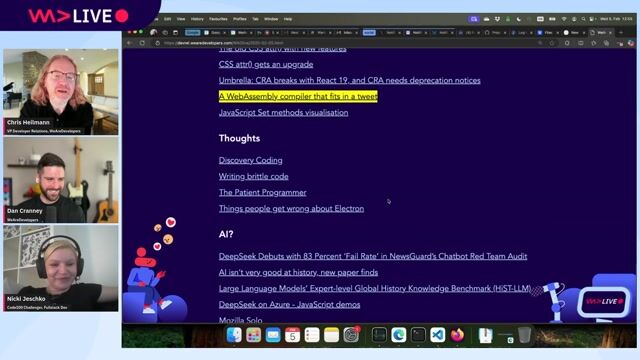Open the HiST-LLM benchmark link
This screenshot has width=640, height=360.
point(375,289)
